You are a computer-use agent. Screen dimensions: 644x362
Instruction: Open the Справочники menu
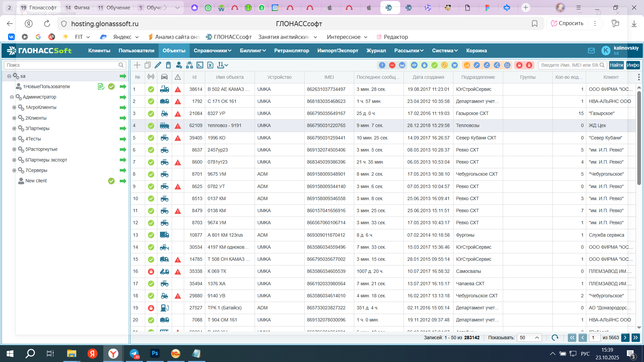(x=212, y=51)
